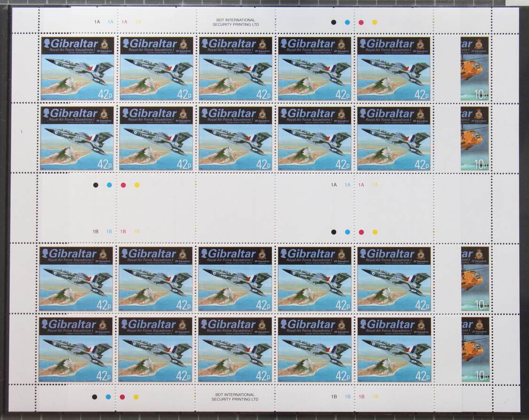The image size is (529, 420).
Task: Click the black 1A plate number in the central gutter
Action: 334,185
